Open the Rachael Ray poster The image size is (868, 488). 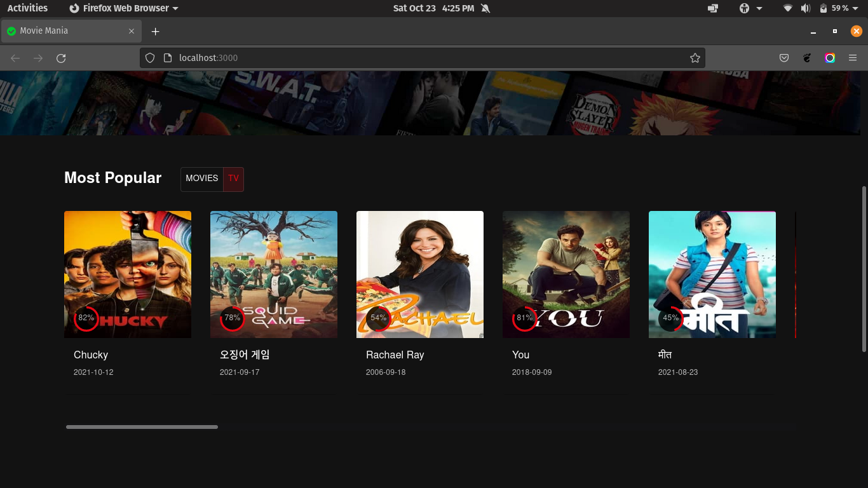pyautogui.click(x=420, y=274)
